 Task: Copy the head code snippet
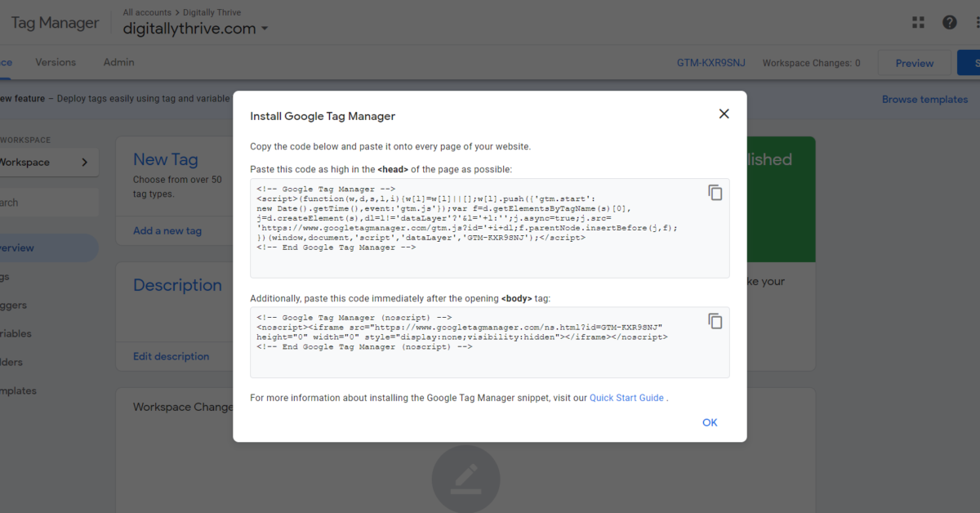pos(715,193)
